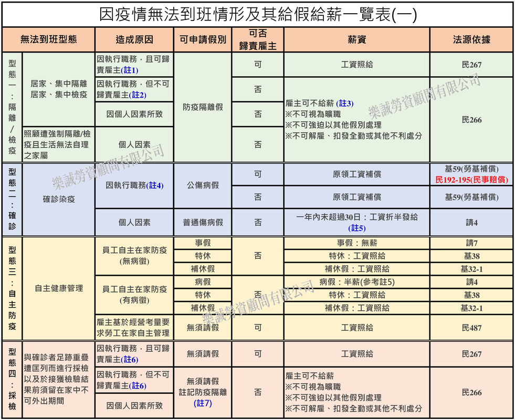Select the 公傷病假 cell

pyautogui.click(x=203, y=185)
